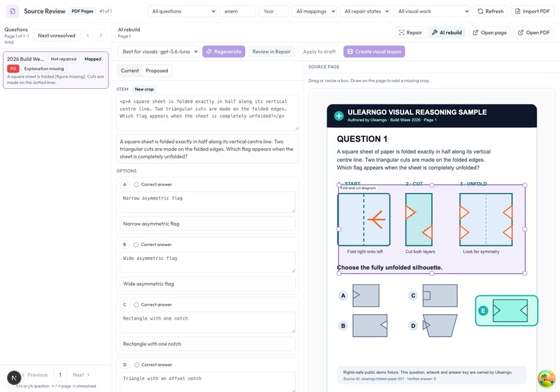
Task: Click the Mapped badge
Action: 93,59
